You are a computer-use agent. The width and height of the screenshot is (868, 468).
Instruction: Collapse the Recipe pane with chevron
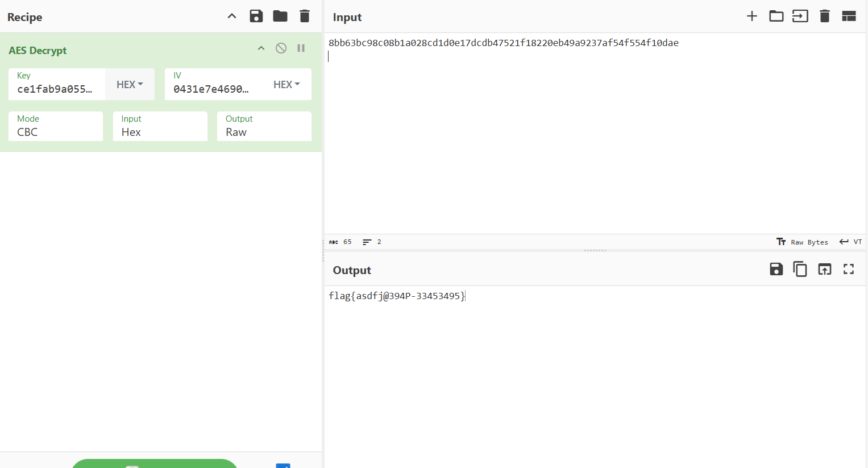pos(232,16)
